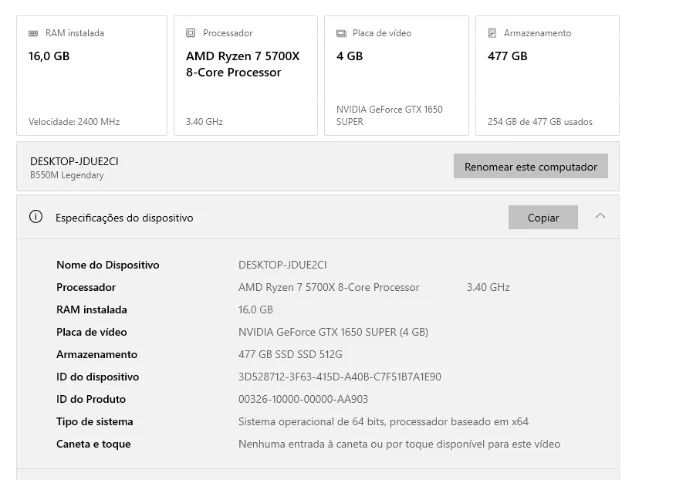This screenshot has height=480, width=699.
Task: Click the 254 GB de 477 GB usados text
Action: 540,122
